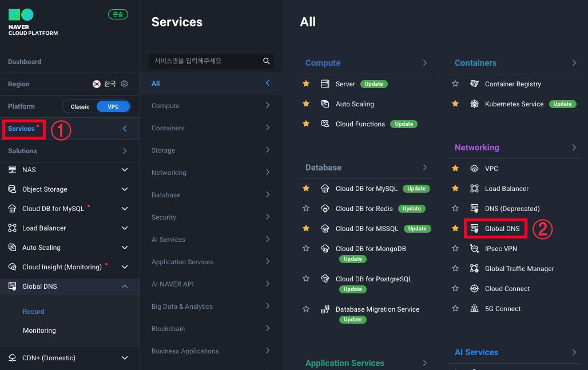Open the Monitoring submenu link
This screenshot has height=370, width=588.
pos(39,331)
